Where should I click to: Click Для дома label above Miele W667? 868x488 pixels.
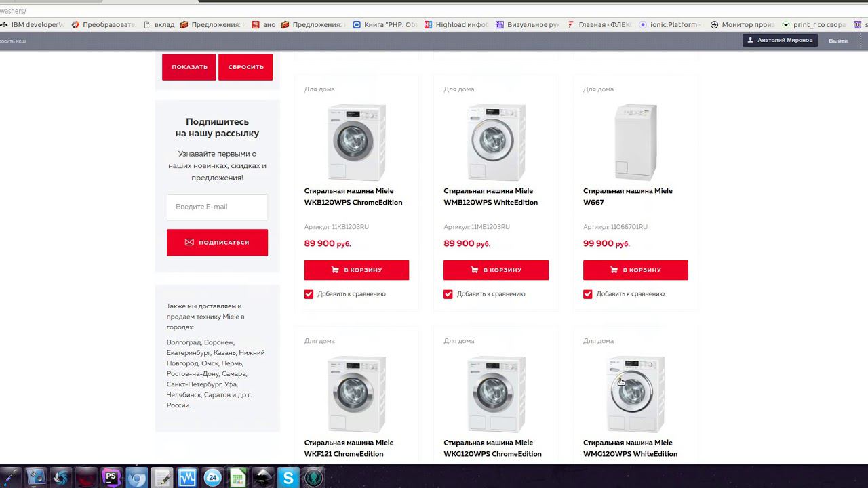598,89
